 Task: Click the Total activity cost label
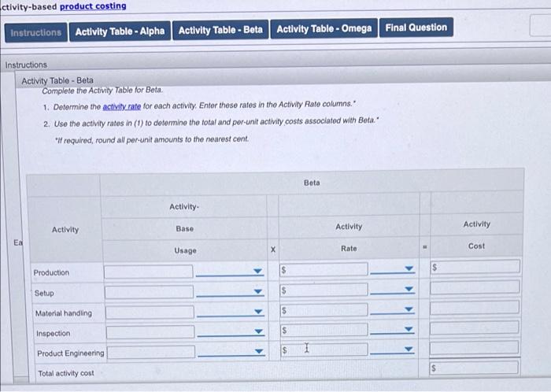66,373
